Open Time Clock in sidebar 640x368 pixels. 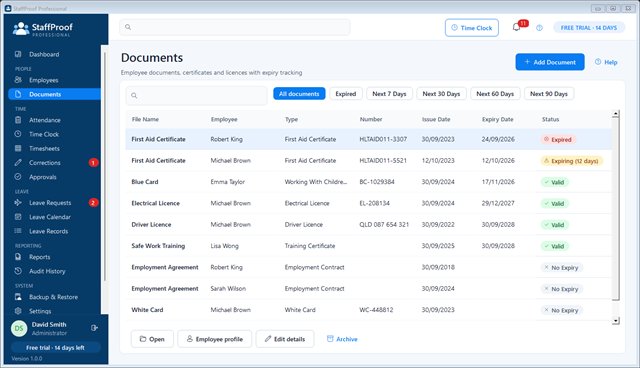(x=54, y=134)
